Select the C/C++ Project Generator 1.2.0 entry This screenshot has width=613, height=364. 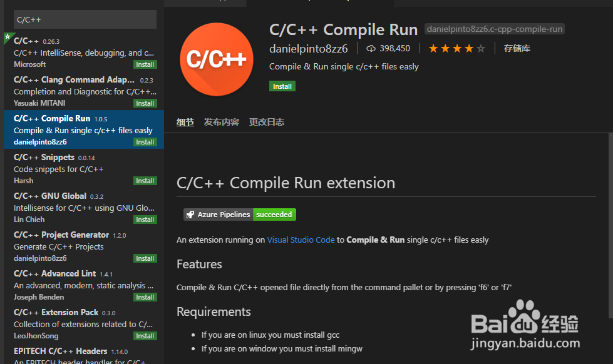click(84, 246)
